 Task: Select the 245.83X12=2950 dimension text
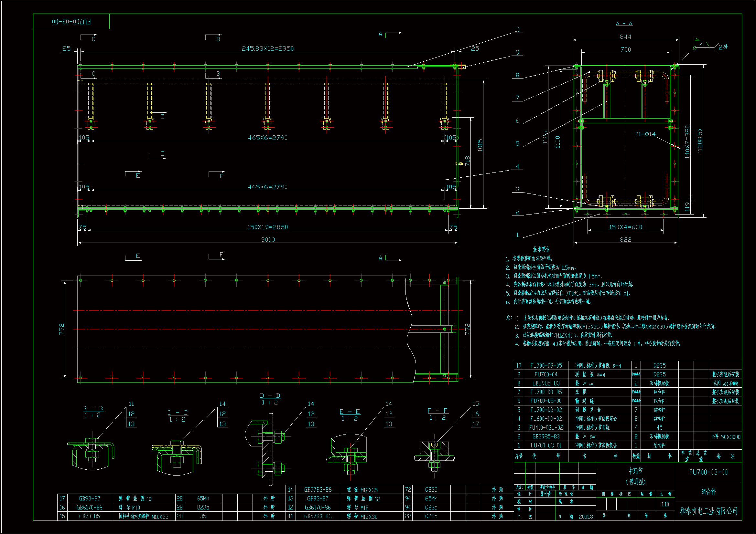(267, 48)
